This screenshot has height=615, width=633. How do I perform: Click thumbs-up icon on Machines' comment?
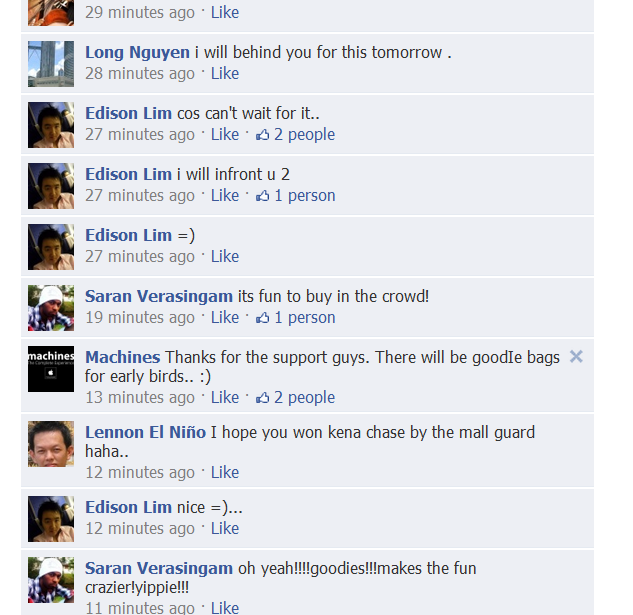[x=262, y=398]
